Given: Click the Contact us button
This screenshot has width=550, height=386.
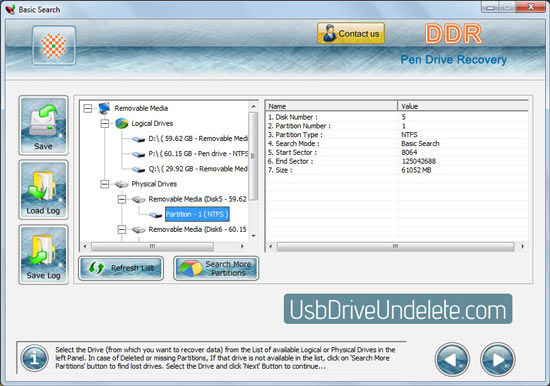Looking at the screenshot, I should [x=351, y=33].
